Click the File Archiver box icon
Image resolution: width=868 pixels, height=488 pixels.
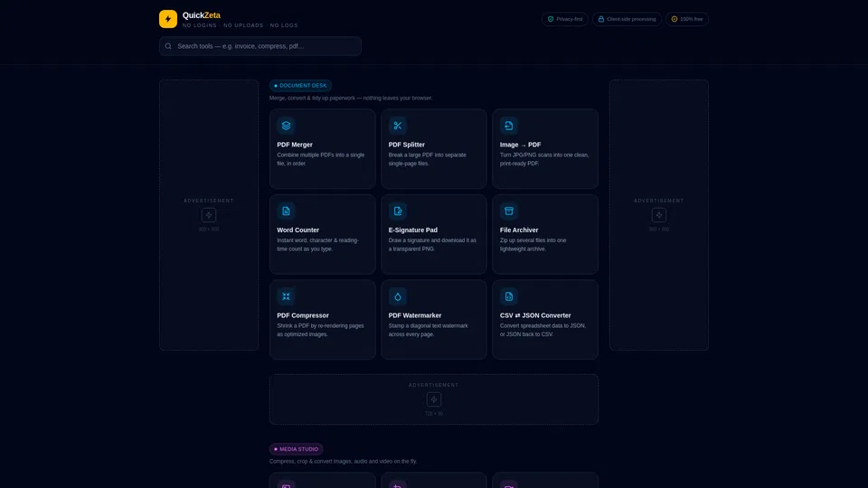click(x=509, y=211)
